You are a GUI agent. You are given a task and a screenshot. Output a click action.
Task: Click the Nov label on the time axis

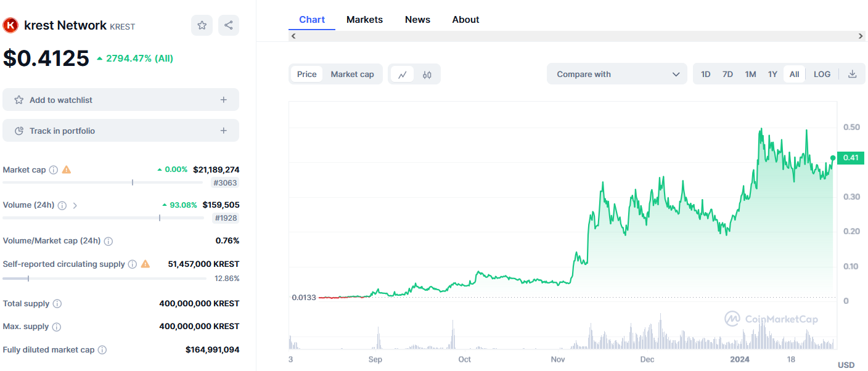tap(558, 359)
